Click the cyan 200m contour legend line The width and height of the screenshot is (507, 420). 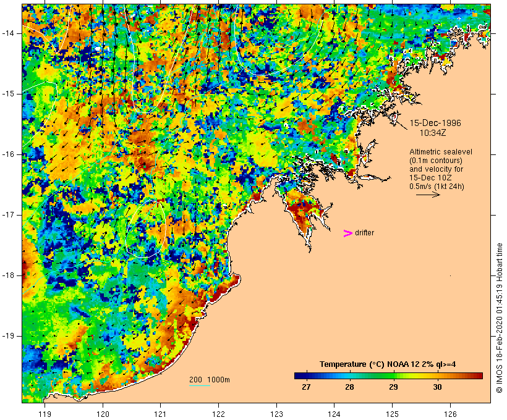coord(200,385)
